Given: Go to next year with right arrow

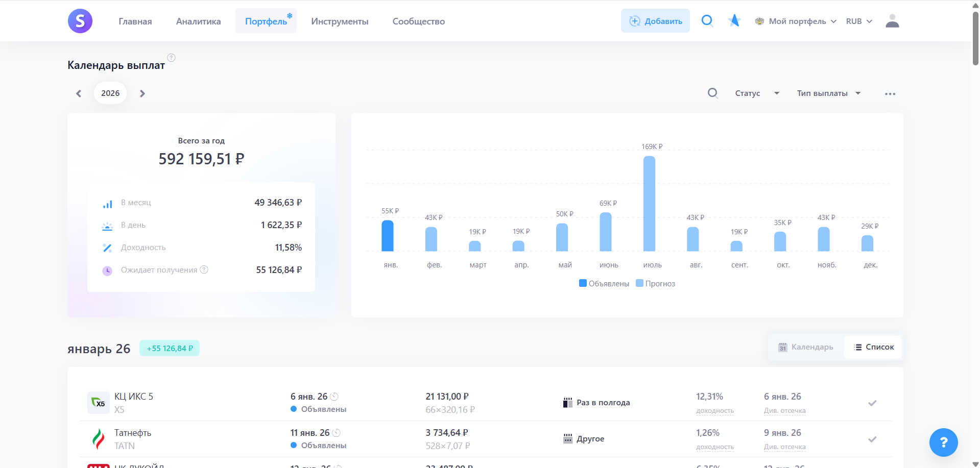Looking at the screenshot, I should pos(142,93).
